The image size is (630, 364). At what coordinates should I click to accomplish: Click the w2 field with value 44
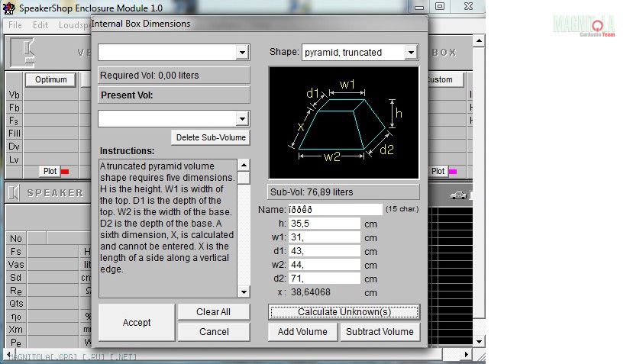(x=325, y=265)
